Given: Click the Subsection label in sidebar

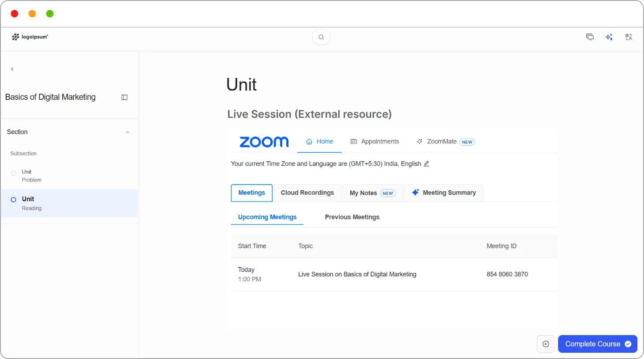Looking at the screenshot, I should click(x=23, y=154).
